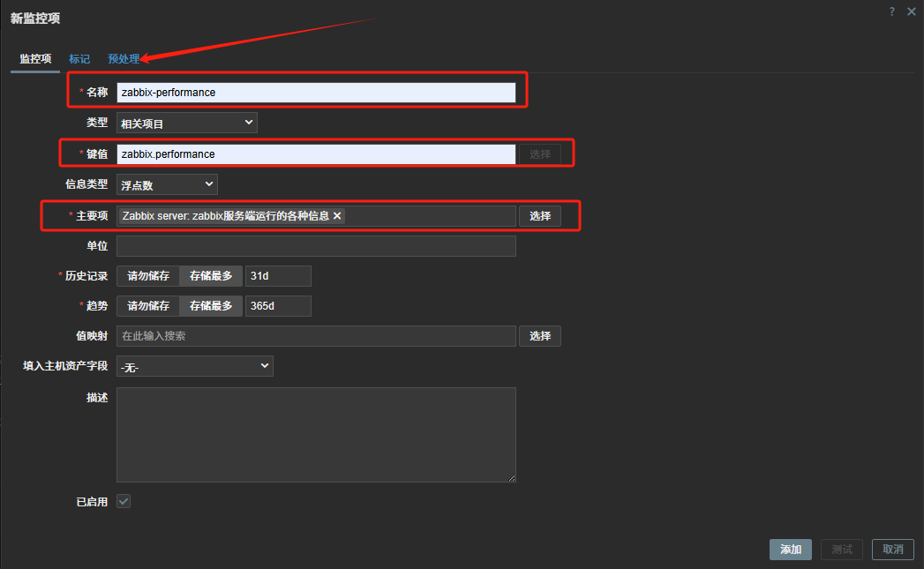Click the 365d trend period field
The height and width of the screenshot is (569, 924).
(x=278, y=306)
